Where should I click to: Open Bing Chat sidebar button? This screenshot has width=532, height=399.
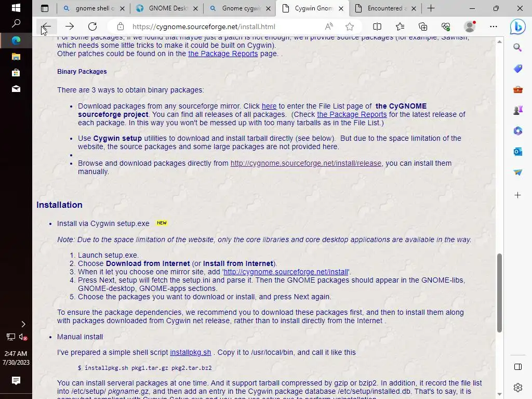pos(517,27)
